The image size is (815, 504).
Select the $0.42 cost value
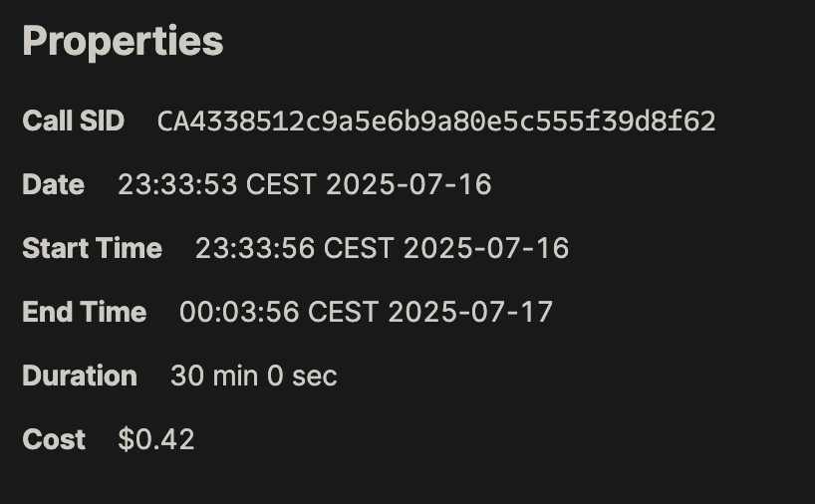pyautogui.click(x=156, y=439)
